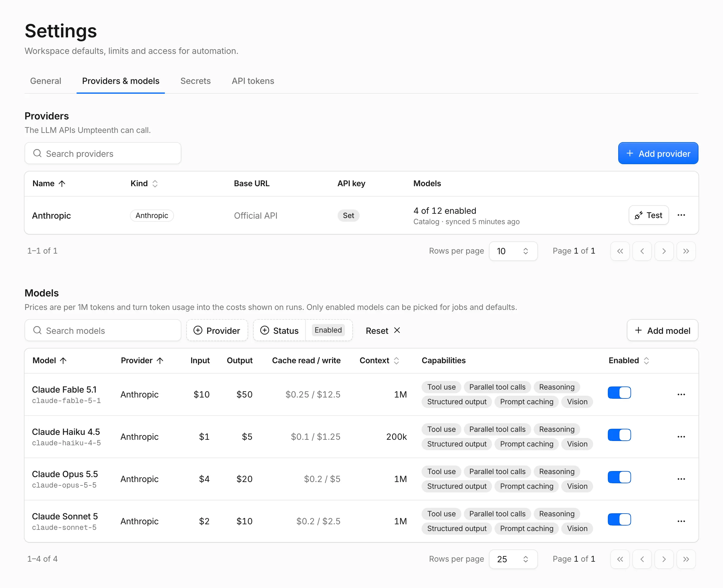Toggle off Claude Sonnet 5
This screenshot has width=723, height=588.
point(619,520)
